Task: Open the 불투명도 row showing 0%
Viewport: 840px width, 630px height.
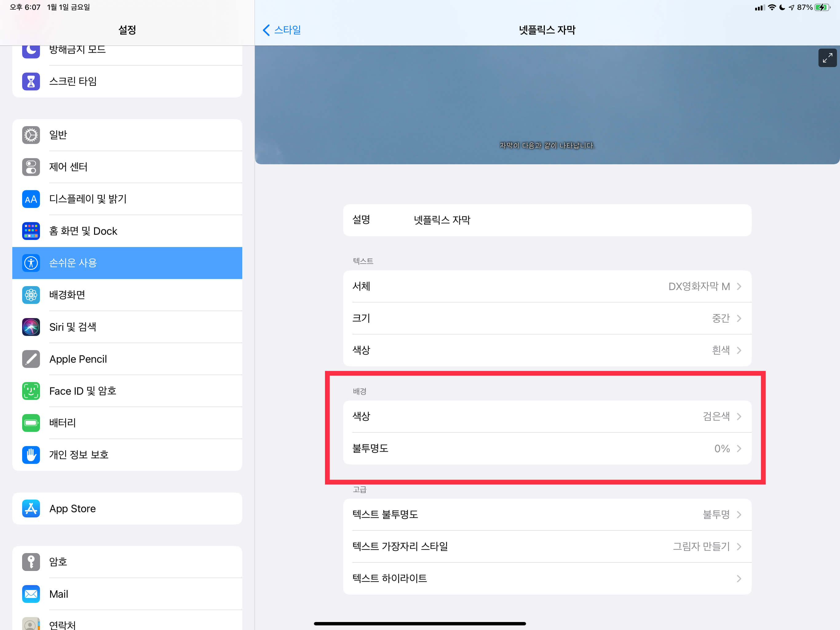Action: [547, 449]
